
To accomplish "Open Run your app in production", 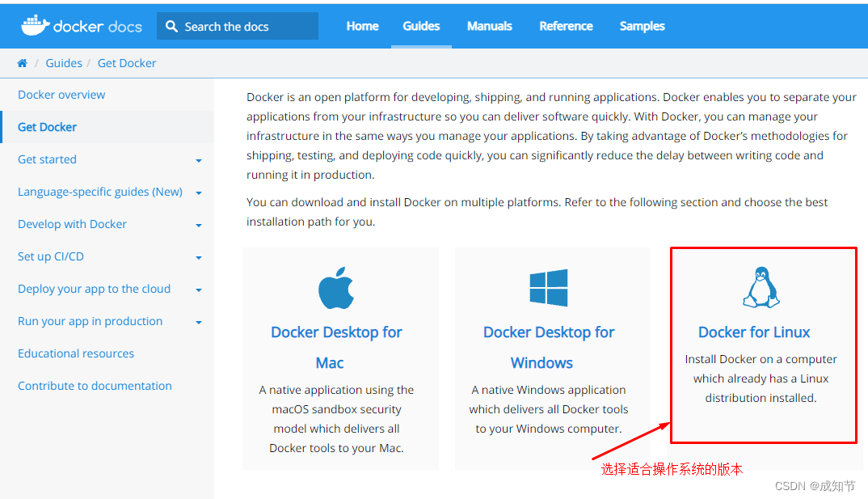I will tap(91, 321).
